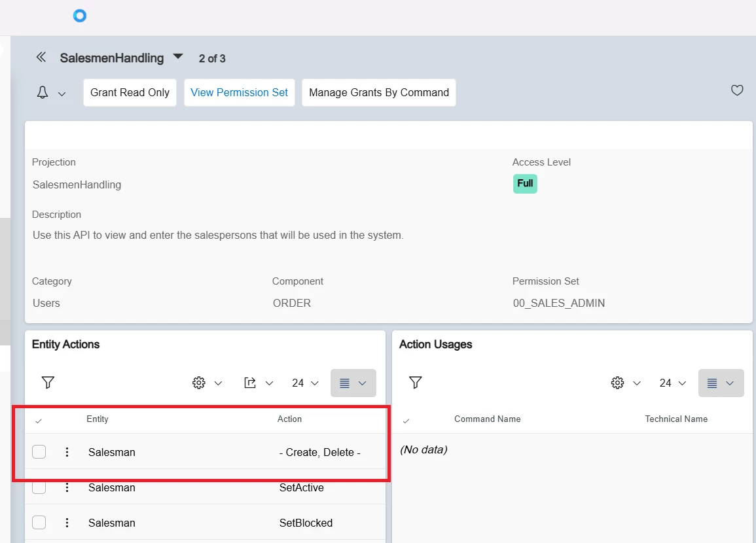This screenshot has height=543, width=756.
Task: Check the Salesman Create, Delete row checkbox
Action: (39, 452)
